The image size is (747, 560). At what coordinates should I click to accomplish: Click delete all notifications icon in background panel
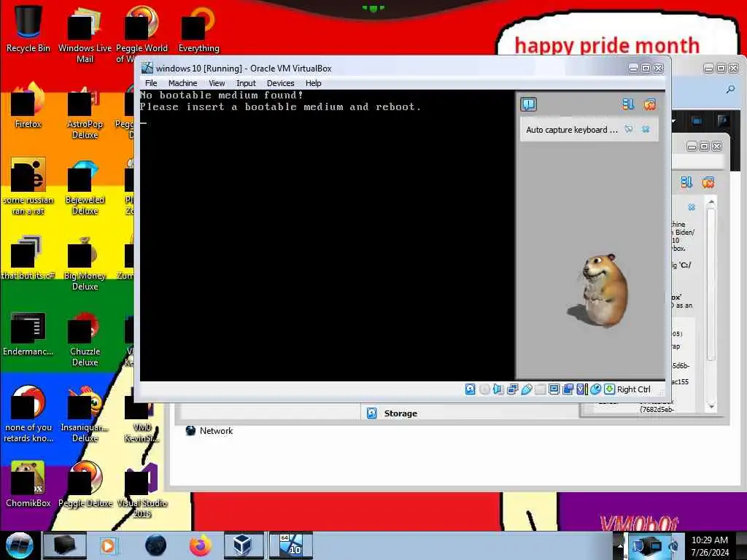(708, 182)
